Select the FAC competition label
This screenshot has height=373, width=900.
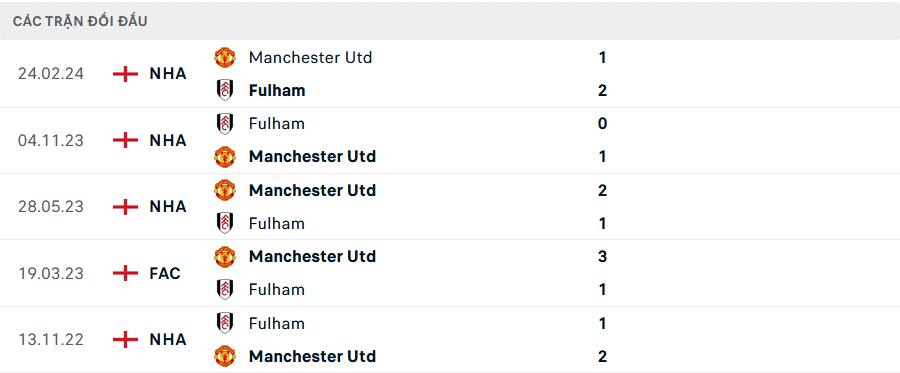coord(165,273)
